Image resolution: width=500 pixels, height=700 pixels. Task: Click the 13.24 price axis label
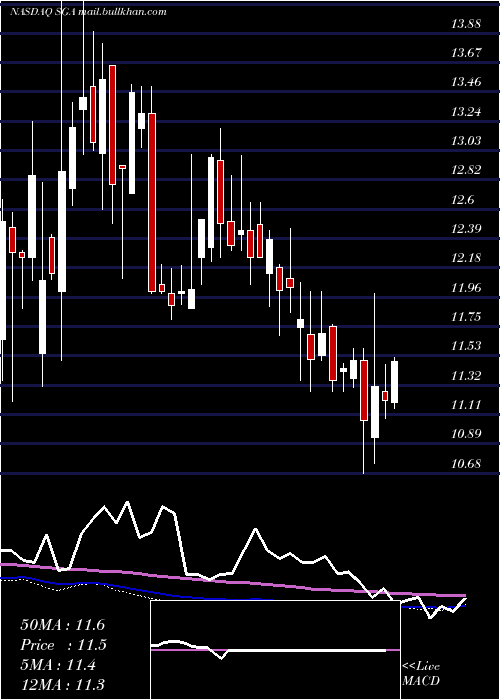click(466, 112)
